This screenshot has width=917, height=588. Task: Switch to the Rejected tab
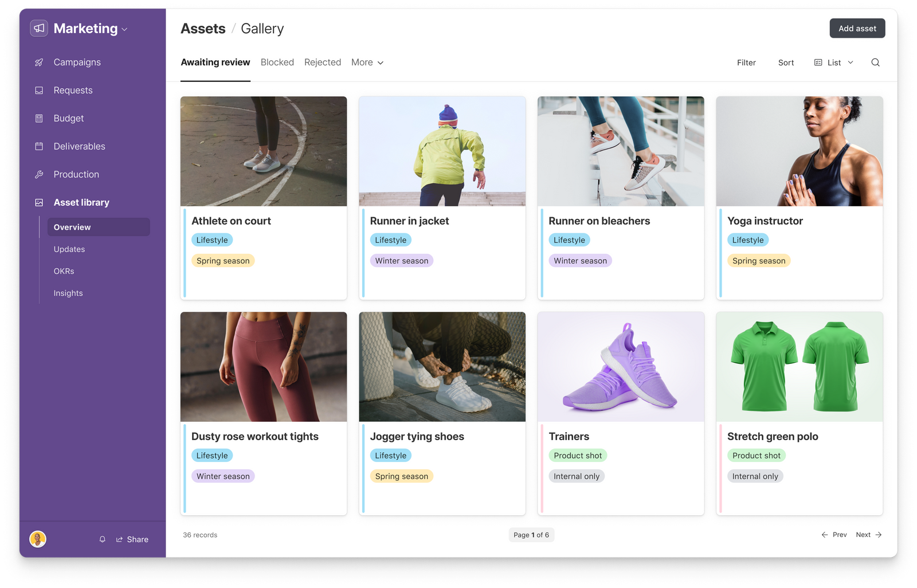(323, 62)
